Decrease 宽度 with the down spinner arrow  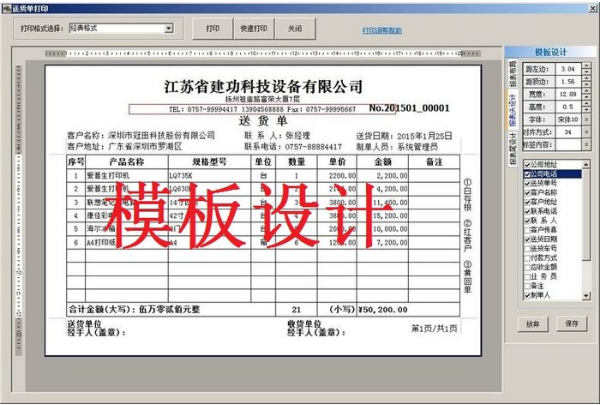(586, 97)
